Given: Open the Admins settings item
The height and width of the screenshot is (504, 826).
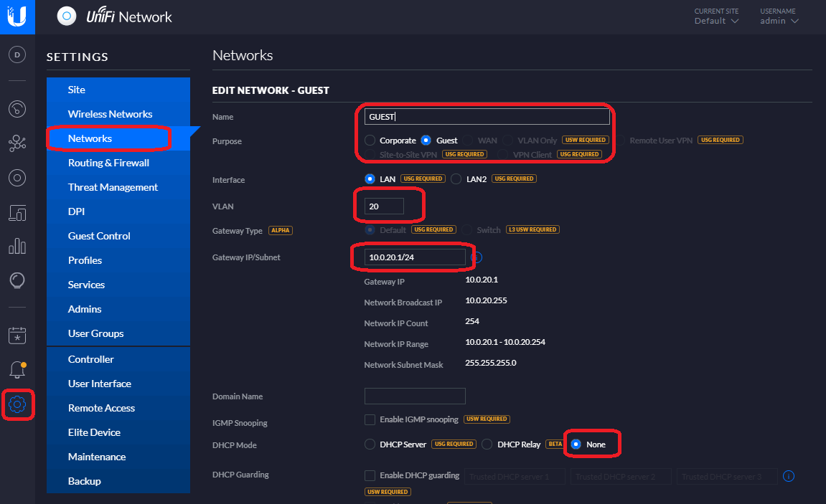Looking at the screenshot, I should 118,309.
